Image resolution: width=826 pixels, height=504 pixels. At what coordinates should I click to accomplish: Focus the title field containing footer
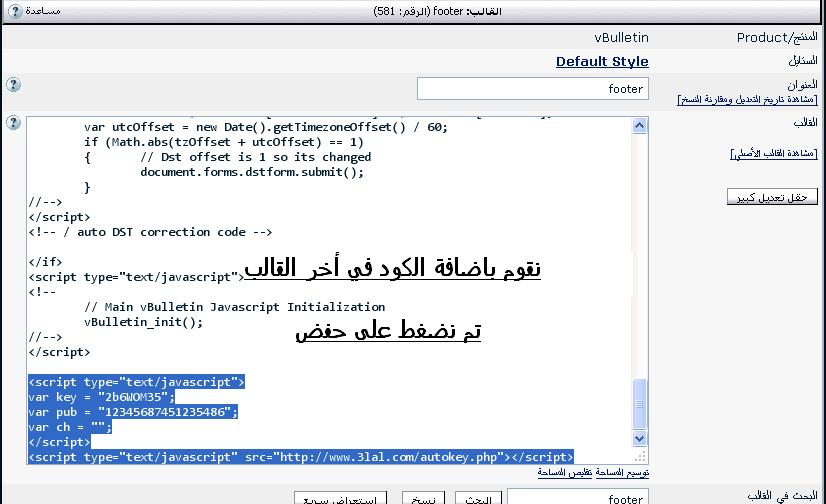coord(533,88)
